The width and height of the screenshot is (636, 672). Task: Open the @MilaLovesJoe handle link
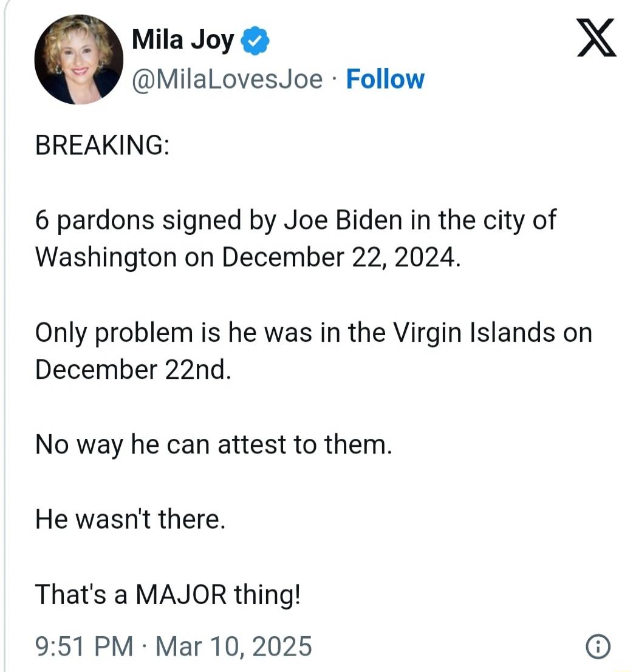[x=227, y=80]
